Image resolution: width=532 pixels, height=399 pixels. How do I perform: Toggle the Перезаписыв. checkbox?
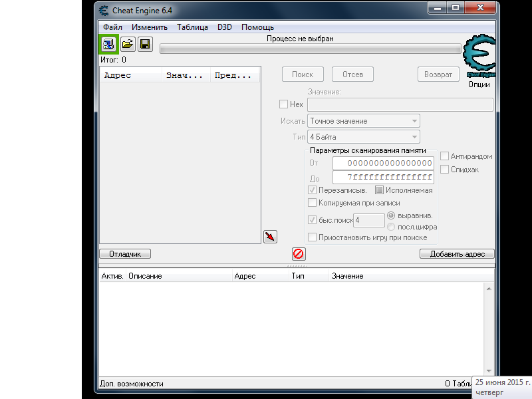[x=312, y=190]
